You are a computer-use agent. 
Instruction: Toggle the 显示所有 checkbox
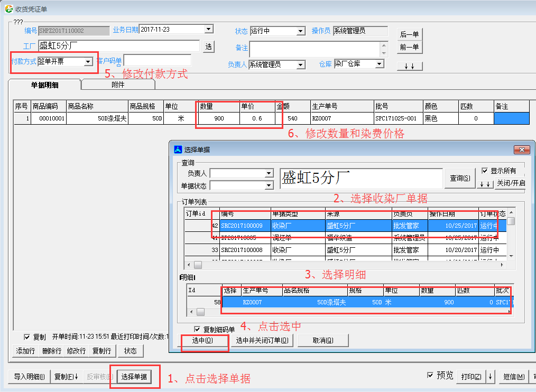(484, 171)
